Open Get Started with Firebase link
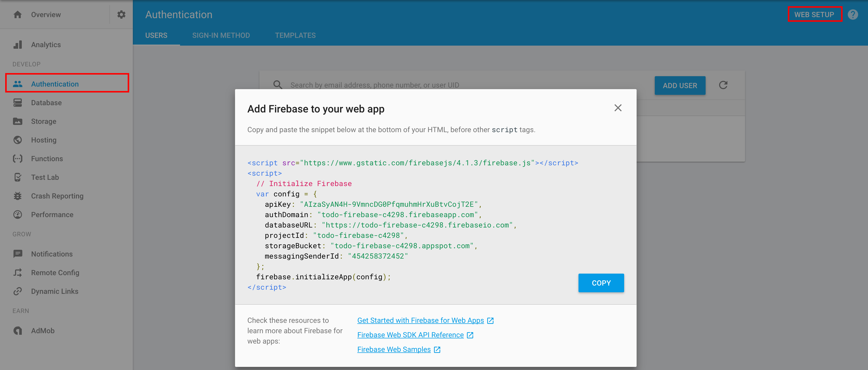Image resolution: width=868 pixels, height=370 pixels. (421, 320)
